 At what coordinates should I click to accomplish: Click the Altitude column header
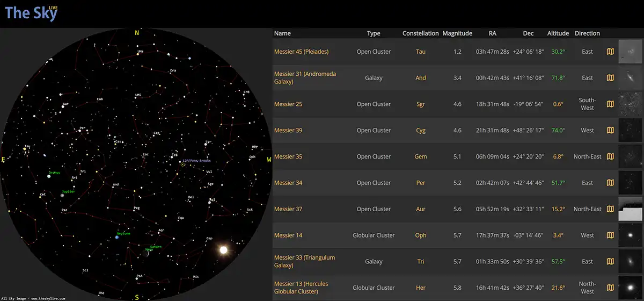(558, 33)
